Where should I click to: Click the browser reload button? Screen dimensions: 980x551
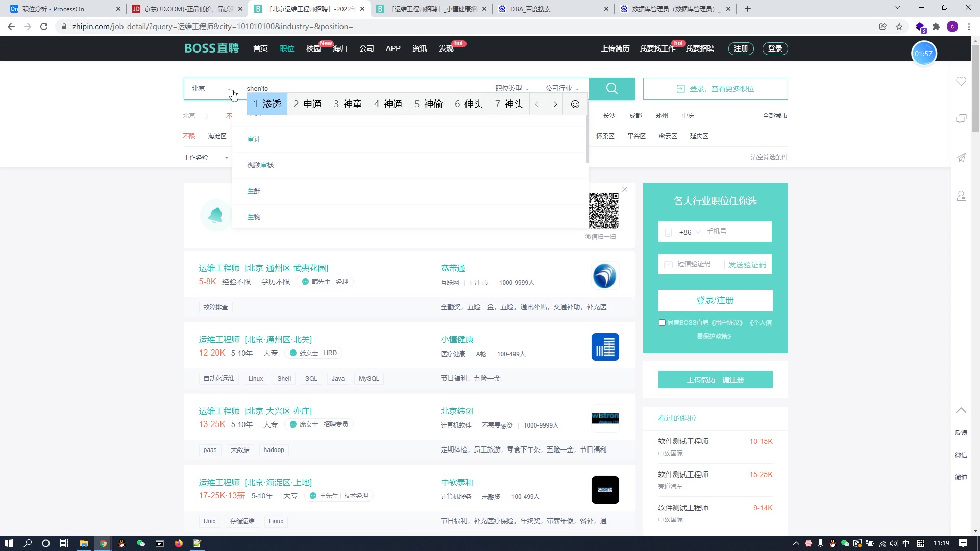point(44,27)
